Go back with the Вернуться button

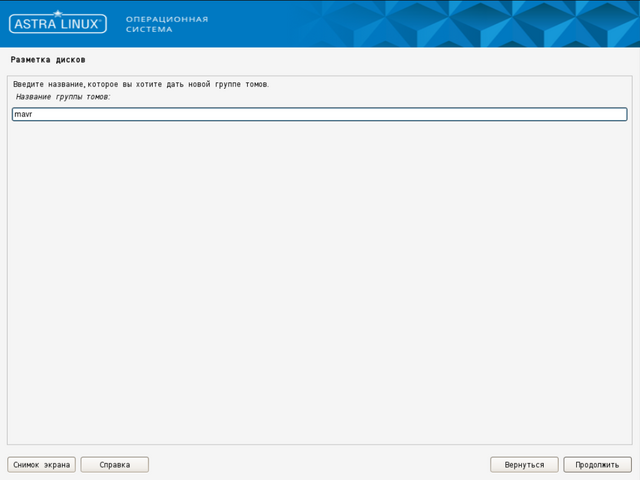(x=524, y=465)
